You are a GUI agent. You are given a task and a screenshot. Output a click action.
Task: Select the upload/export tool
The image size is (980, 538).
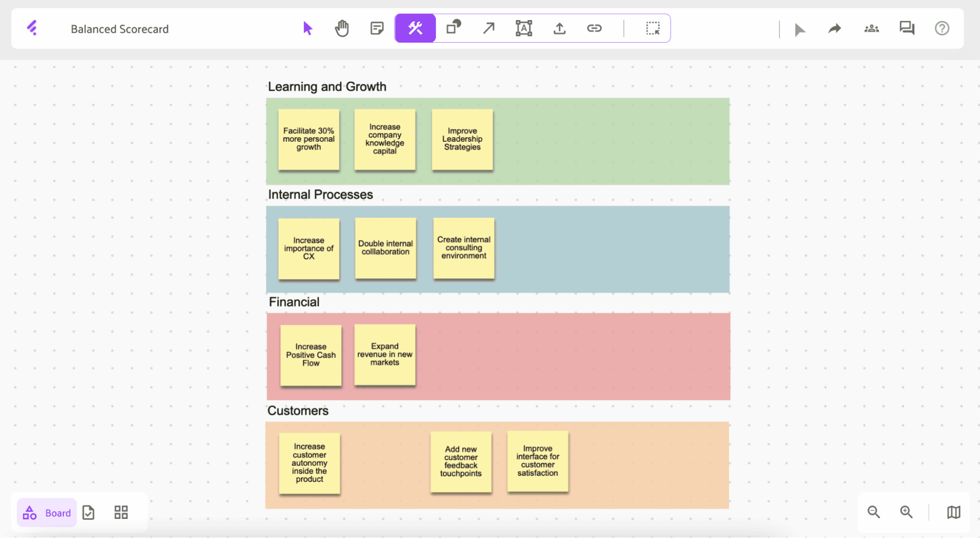(558, 28)
